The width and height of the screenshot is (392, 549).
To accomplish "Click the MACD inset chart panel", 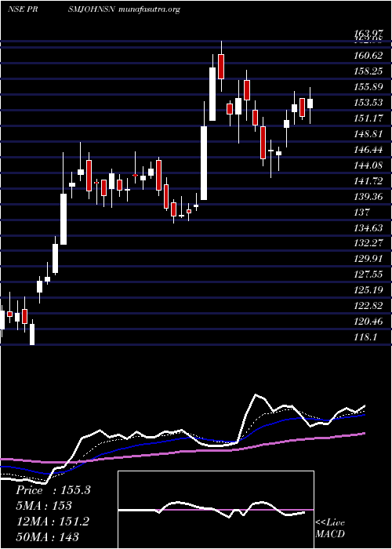I will pyautogui.click(x=216, y=510).
